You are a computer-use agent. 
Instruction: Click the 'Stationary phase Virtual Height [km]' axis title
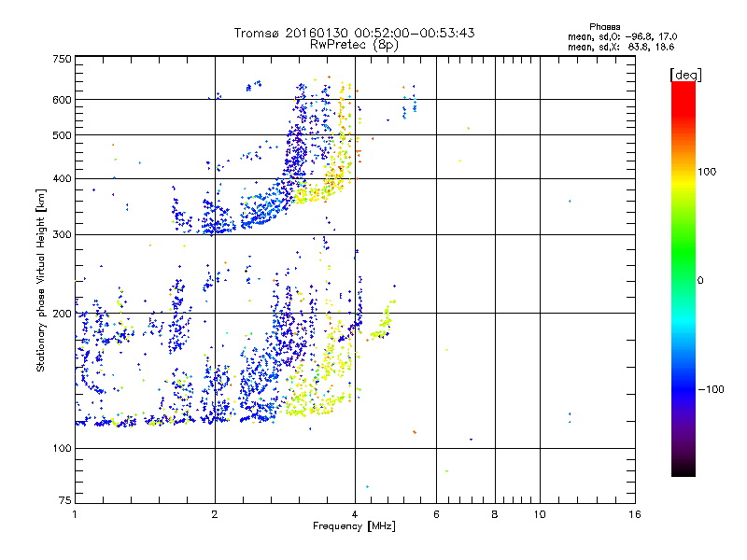point(41,280)
